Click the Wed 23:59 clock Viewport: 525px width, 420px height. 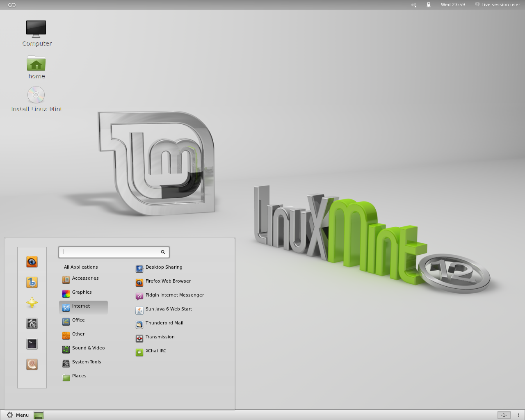coord(453,5)
